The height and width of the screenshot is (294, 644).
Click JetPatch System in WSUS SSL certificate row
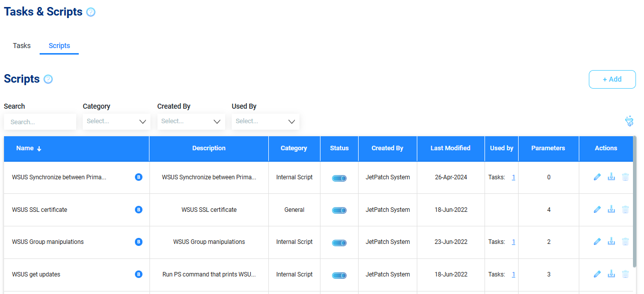point(388,210)
